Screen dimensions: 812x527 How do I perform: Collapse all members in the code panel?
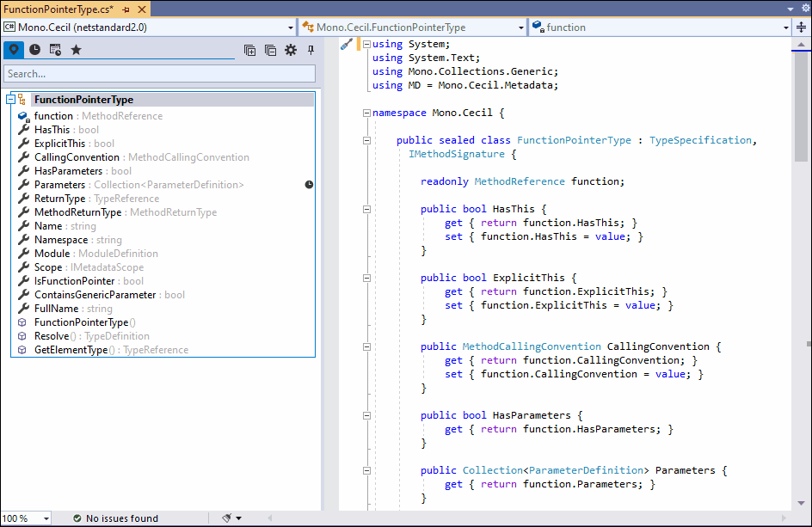coord(269,50)
